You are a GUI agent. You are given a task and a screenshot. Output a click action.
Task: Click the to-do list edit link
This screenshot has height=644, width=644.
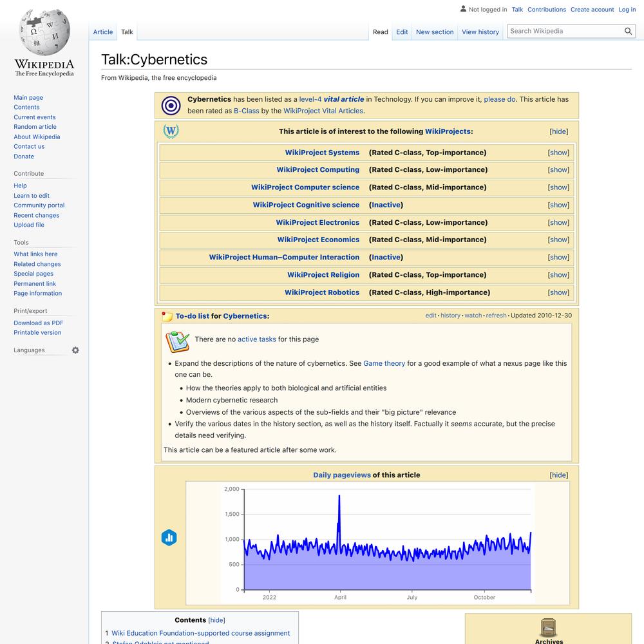(431, 316)
